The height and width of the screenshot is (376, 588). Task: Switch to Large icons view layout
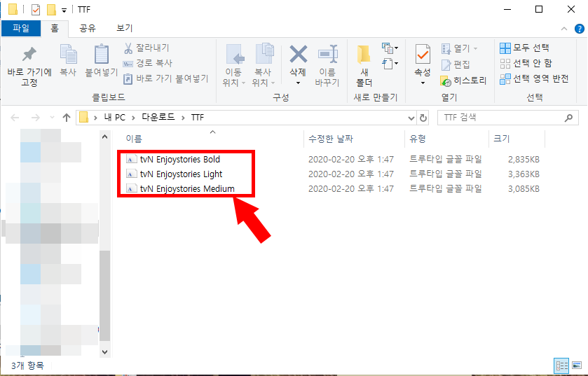(577, 365)
